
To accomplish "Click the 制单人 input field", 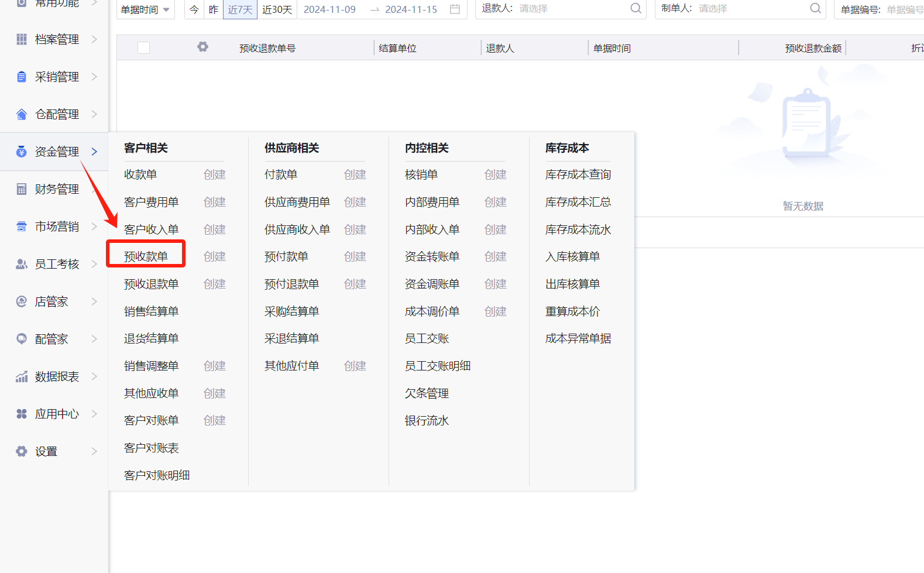I will [752, 9].
